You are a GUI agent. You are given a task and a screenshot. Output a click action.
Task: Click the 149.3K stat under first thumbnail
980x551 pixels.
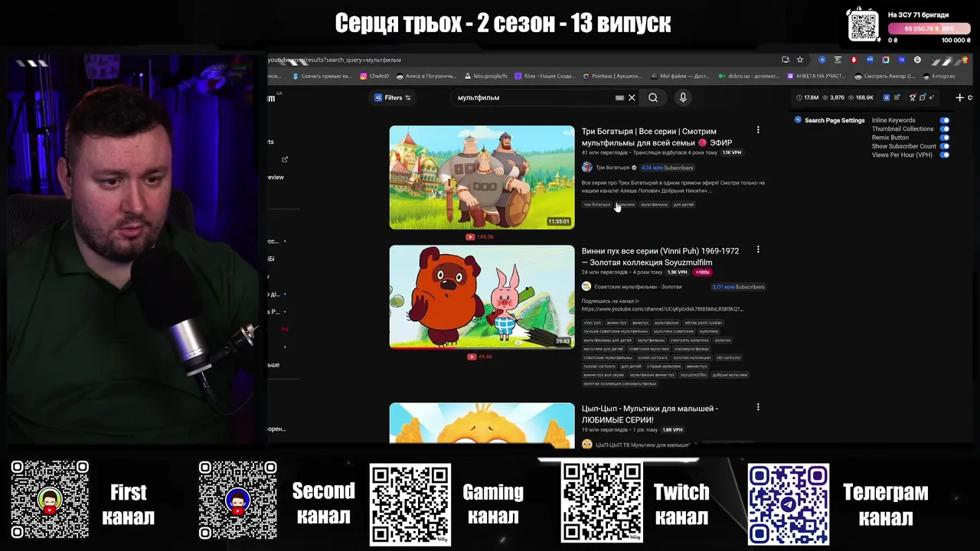(480, 237)
